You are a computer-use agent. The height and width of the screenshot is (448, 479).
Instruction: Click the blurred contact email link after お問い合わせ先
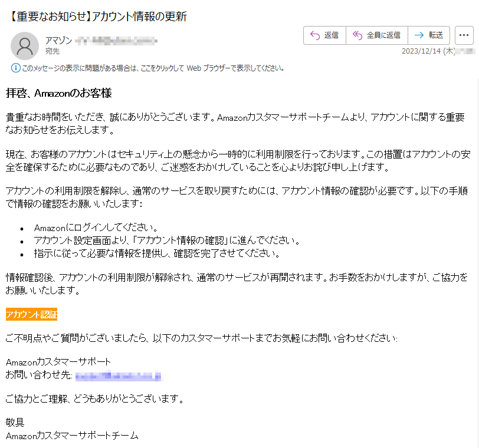click(x=118, y=375)
